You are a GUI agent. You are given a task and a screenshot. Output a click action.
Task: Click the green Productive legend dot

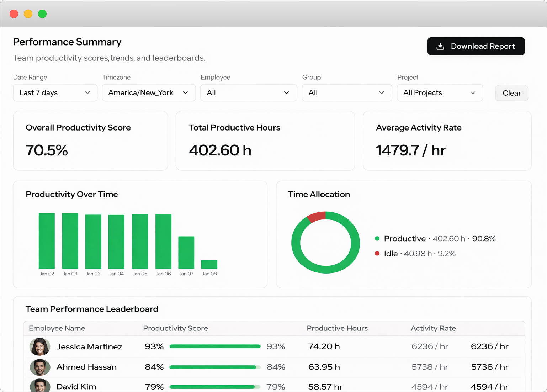tap(377, 239)
